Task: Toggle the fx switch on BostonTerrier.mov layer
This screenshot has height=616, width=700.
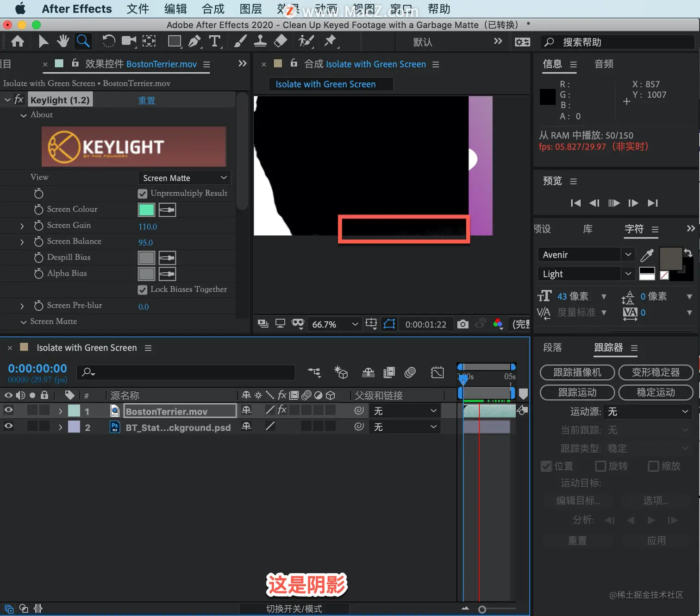Action: [x=282, y=410]
